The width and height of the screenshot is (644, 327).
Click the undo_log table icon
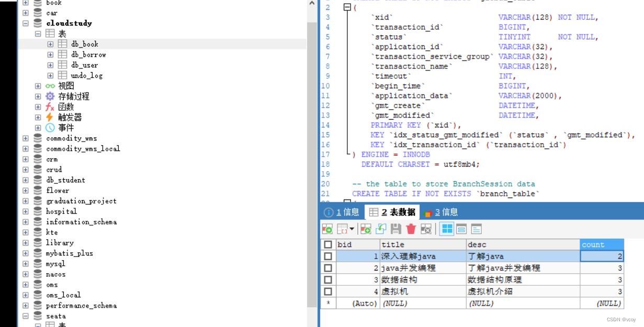tap(62, 75)
